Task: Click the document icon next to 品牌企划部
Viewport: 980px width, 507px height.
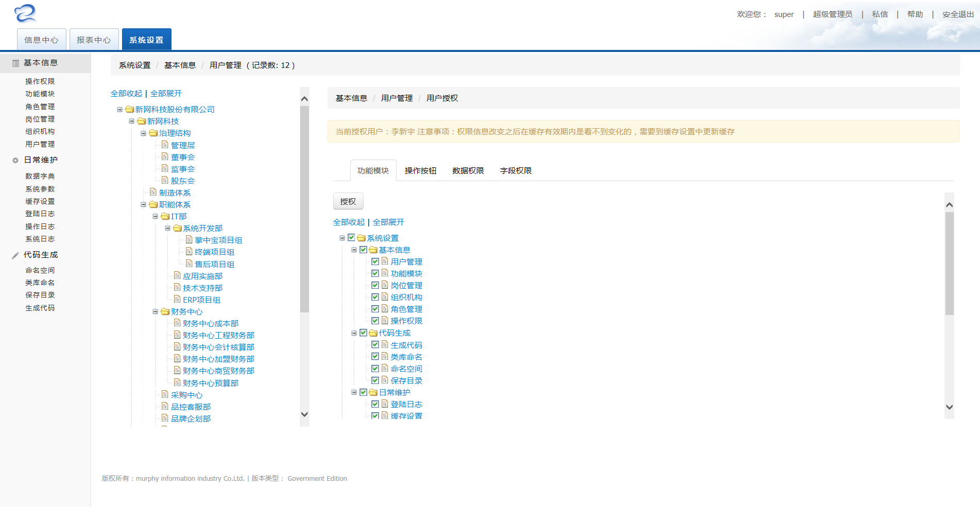Action: click(165, 418)
